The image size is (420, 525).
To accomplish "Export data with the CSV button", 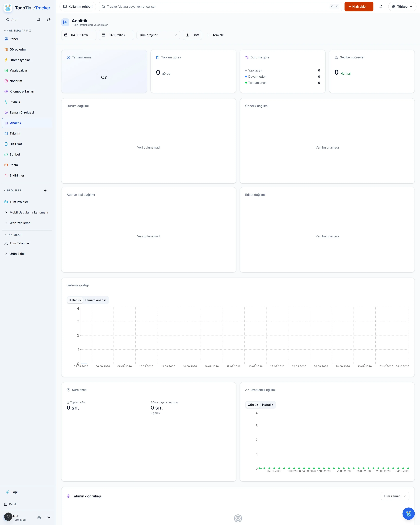I will point(192,35).
